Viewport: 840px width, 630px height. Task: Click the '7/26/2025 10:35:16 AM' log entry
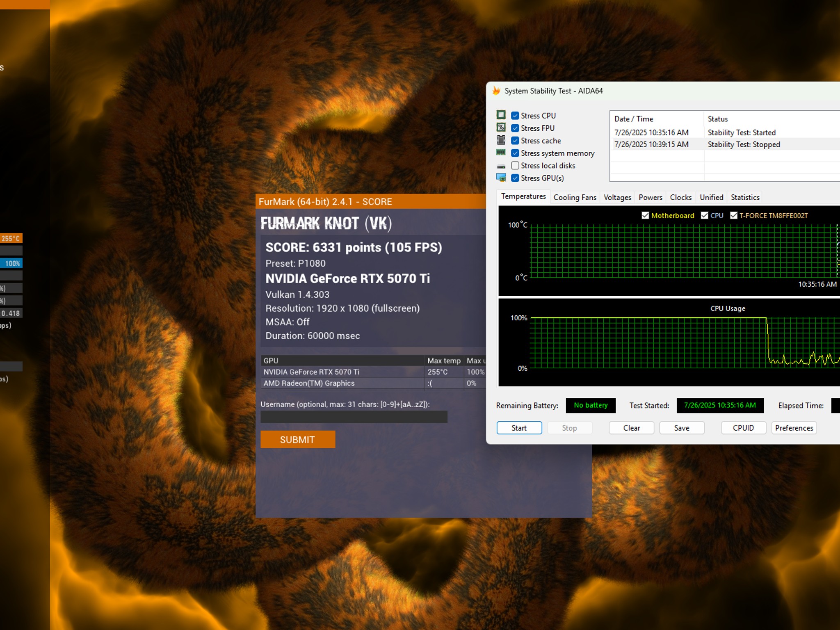pos(651,132)
